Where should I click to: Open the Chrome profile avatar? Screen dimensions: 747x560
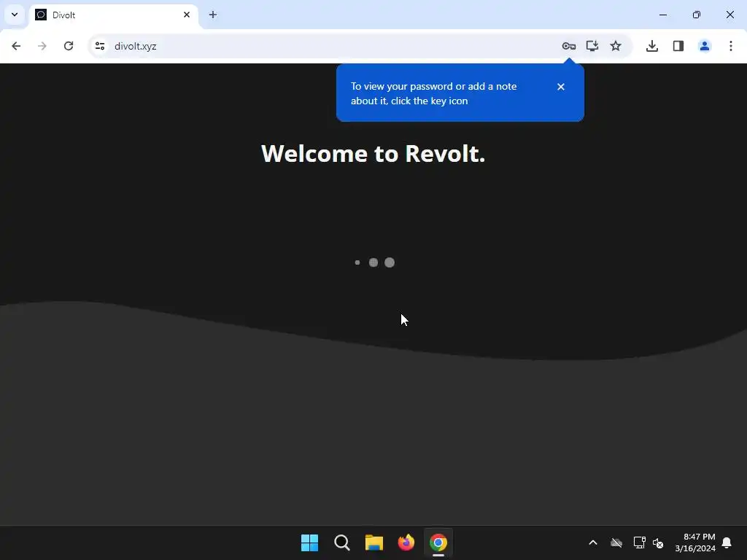pos(705,46)
